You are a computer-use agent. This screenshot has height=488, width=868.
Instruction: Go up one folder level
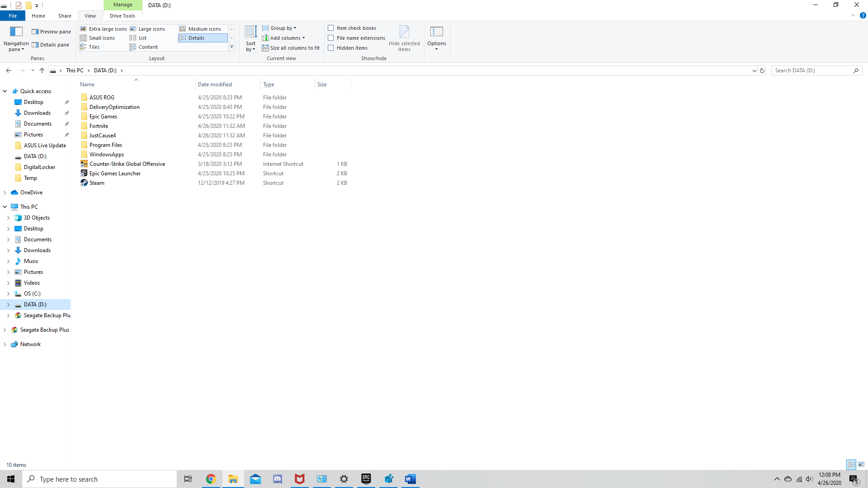tap(42, 70)
